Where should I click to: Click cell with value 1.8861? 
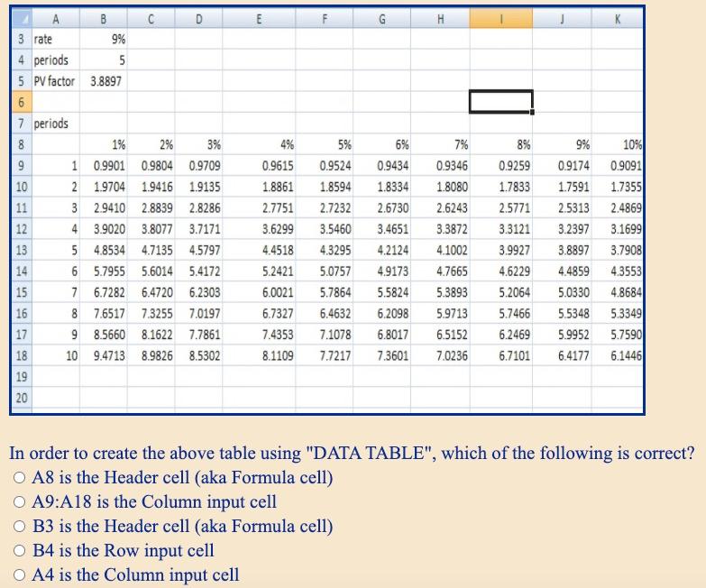[259, 187]
